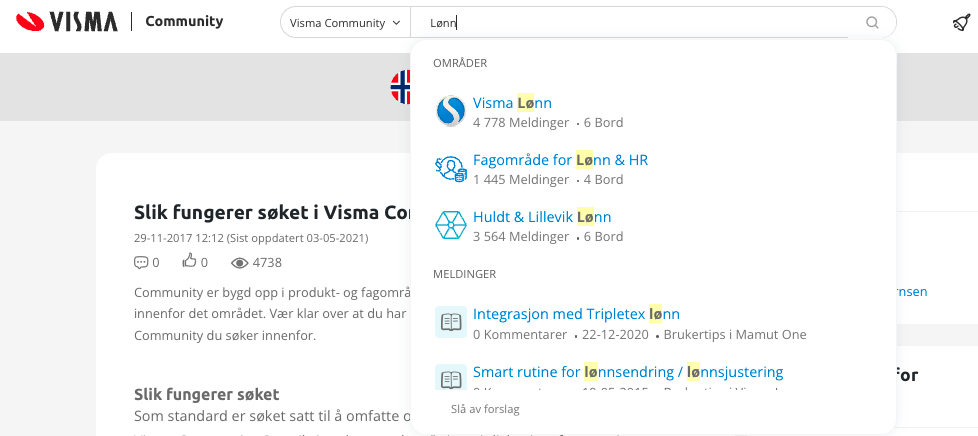Image resolution: width=978 pixels, height=436 pixels.
Task: Click the magnifier search icon
Action: pyautogui.click(x=872, y=23)
